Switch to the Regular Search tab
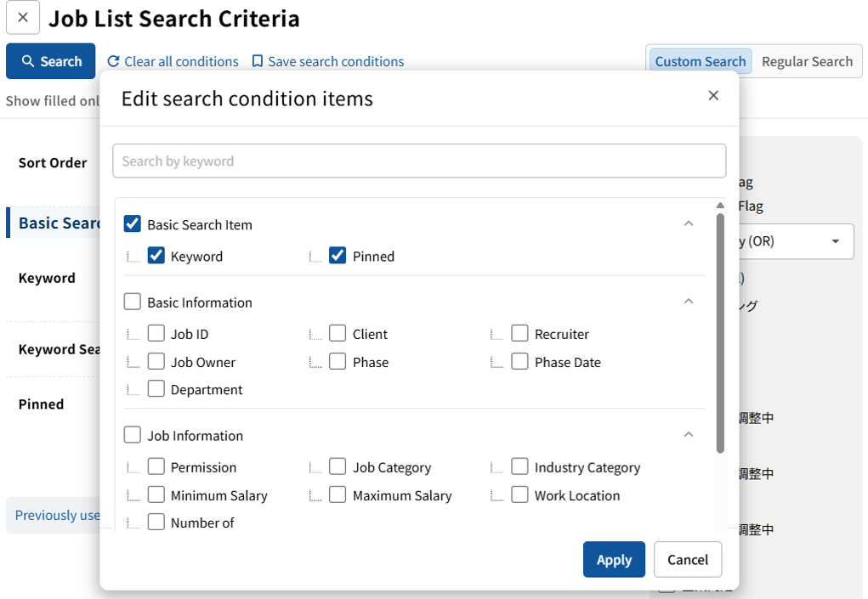This screenshot has height=599, width=868. tap(806, 61)
